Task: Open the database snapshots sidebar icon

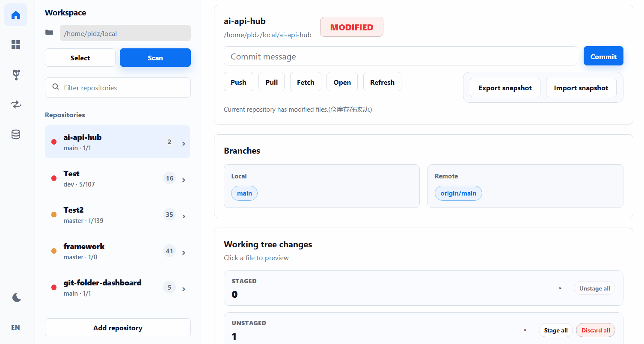Action: (x=15, y=134)
